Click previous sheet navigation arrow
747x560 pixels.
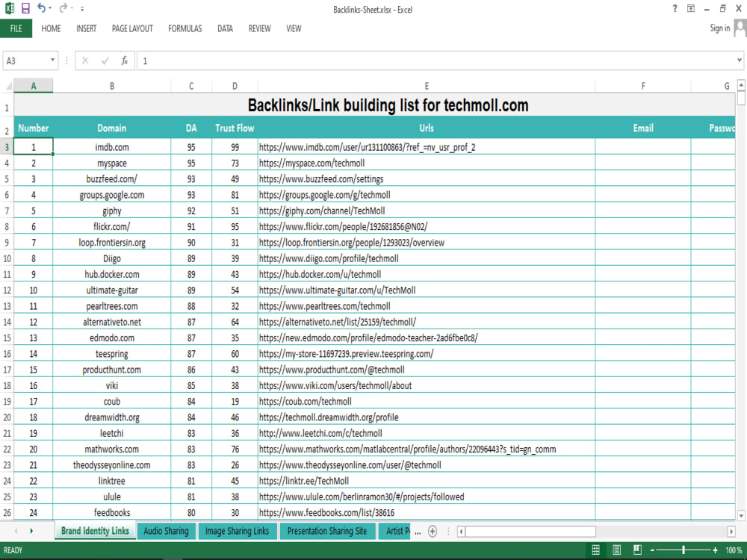16,531
